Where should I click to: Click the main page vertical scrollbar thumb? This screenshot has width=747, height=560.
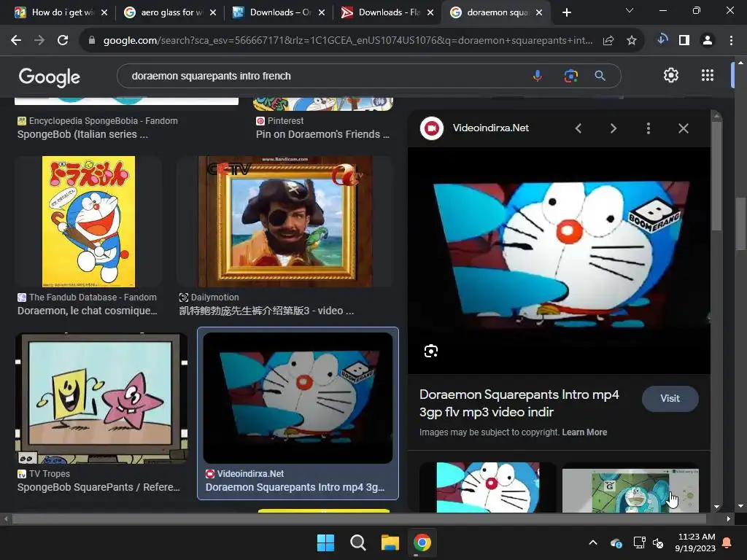point(740,223)
